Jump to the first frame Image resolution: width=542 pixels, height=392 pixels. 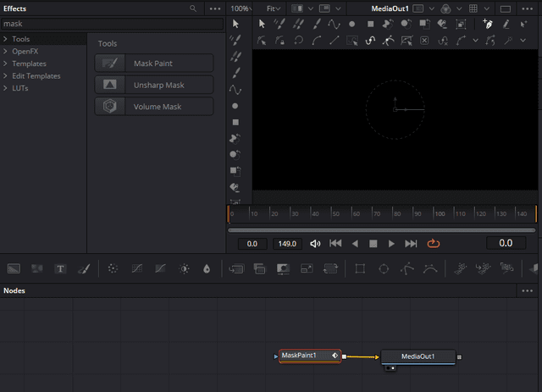coord(335,243)
